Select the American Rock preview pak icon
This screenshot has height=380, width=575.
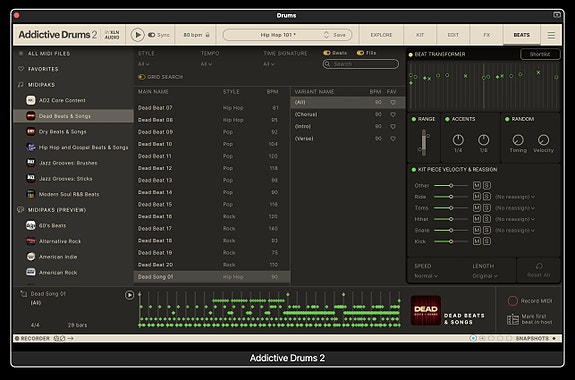pos(31,273)
